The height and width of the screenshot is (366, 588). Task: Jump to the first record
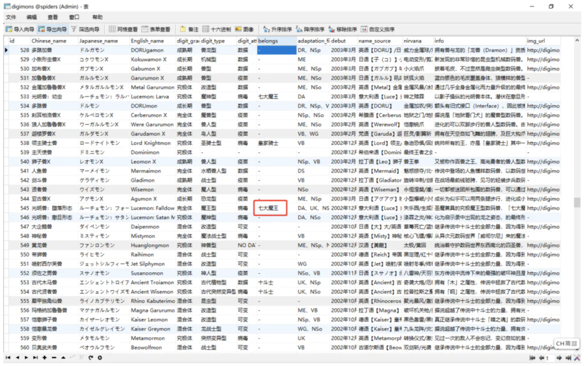[x=8, y=358]
